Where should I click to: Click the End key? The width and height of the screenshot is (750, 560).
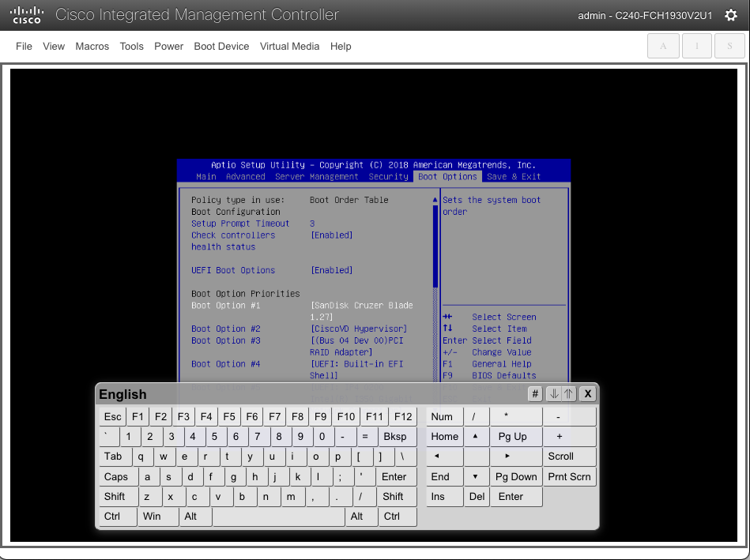coord(444,477)
